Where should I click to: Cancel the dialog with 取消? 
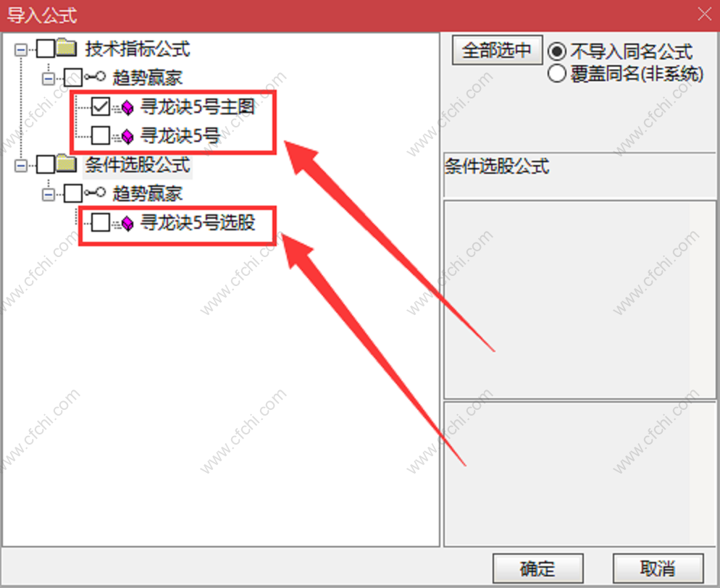[658, 568]
